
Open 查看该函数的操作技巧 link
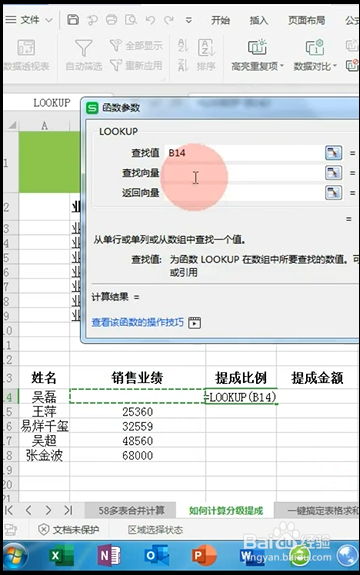137,322
